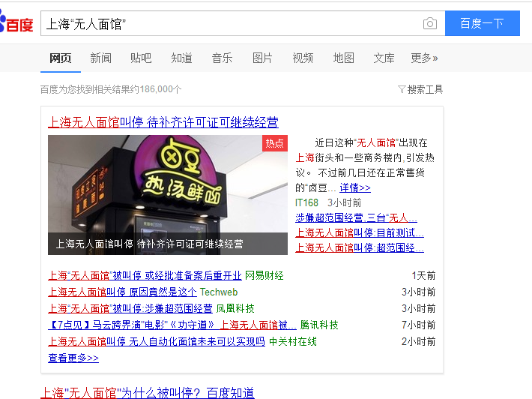
Task: Open the 百度知道 result 为什么被叫停
Action: pos(148,393)
